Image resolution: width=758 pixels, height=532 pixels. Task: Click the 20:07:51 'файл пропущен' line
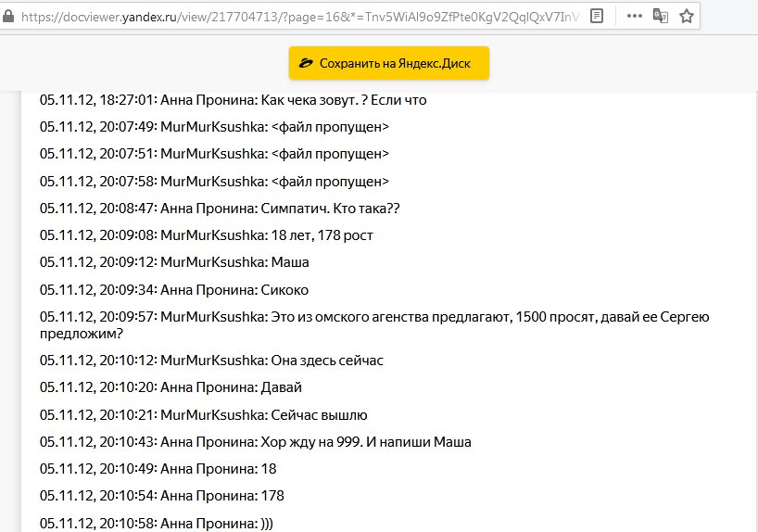(x=214, y=154)
